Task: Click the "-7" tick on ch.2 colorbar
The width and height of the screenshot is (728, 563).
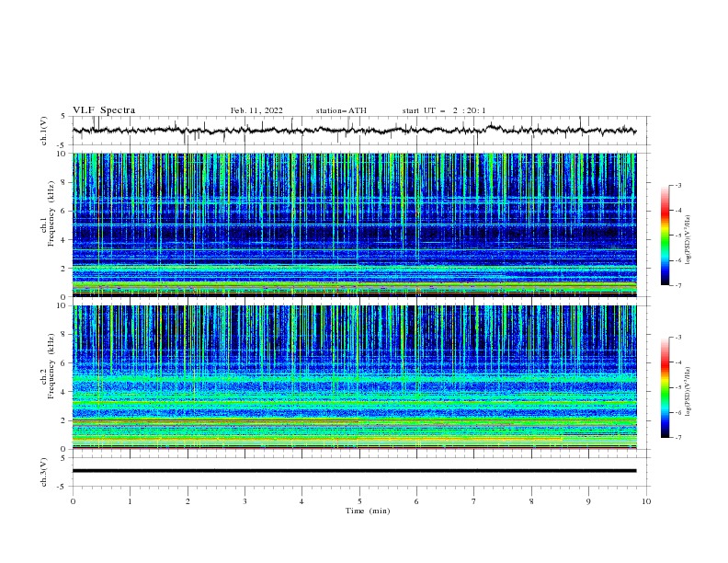Action: pos(678,438)
